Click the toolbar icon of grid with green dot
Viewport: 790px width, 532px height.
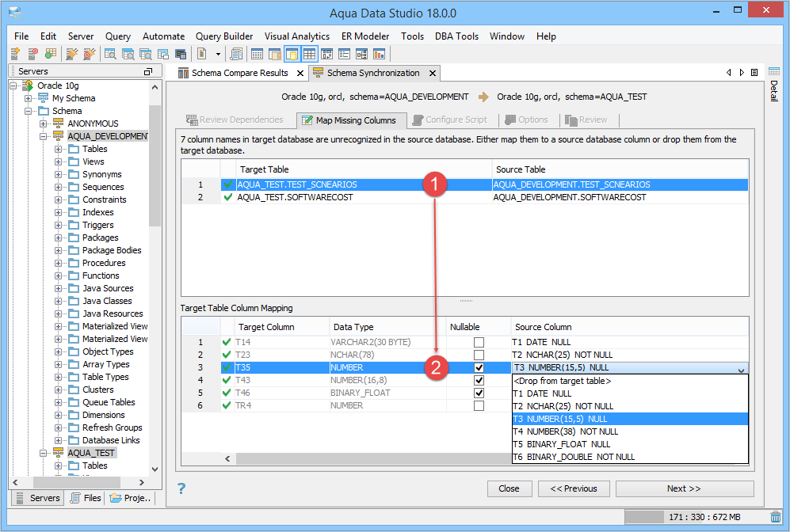[51, 53]
